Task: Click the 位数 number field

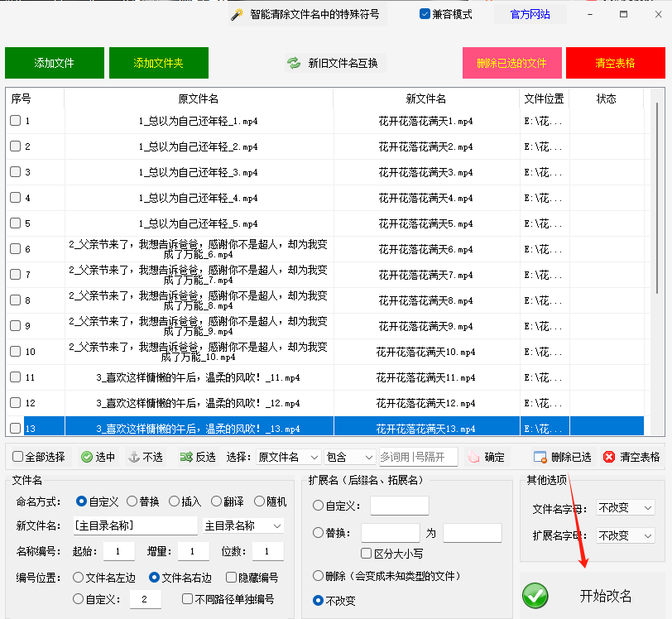Action: coord(268,551)
